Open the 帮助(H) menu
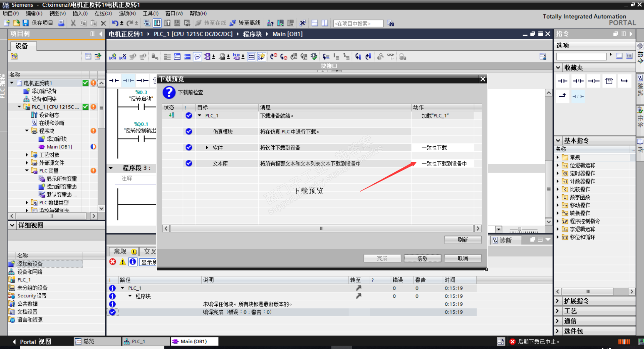Image resolution: width=644 pixels, height=349 pixels. pos(198,13)
